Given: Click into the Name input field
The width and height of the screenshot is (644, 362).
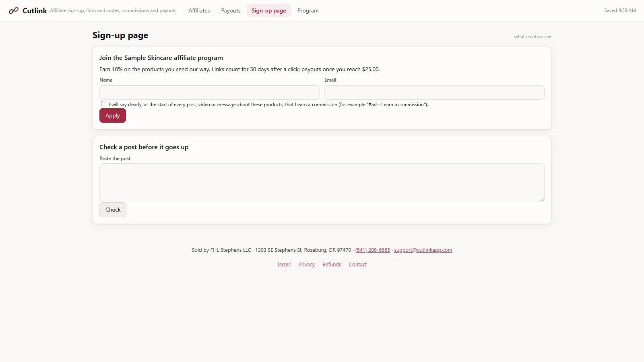Looking at the screenshot, I should pos(209,93).
